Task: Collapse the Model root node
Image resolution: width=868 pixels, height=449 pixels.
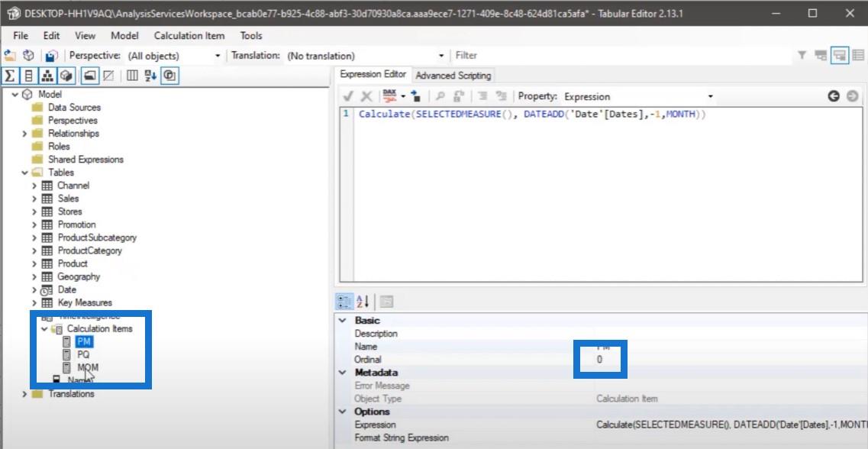Action: point(15,94)
